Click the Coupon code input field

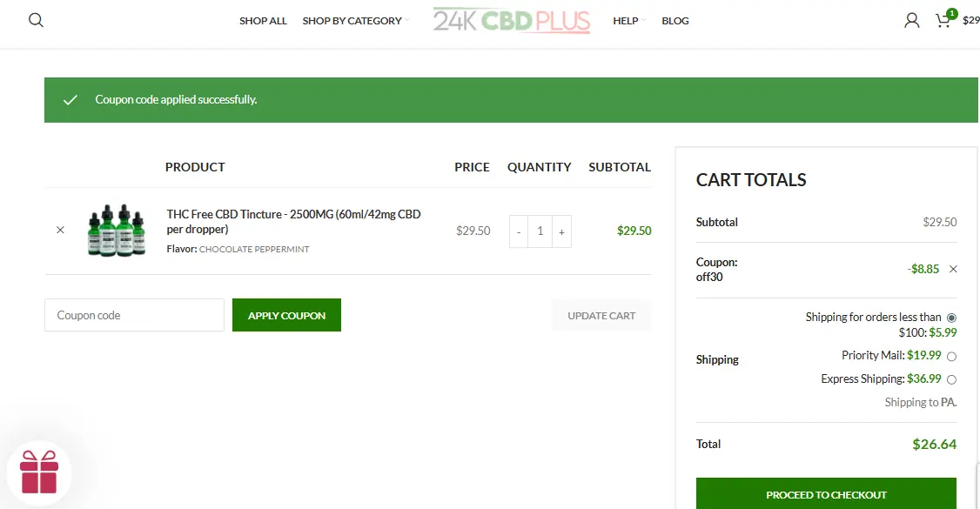[134, 315]
